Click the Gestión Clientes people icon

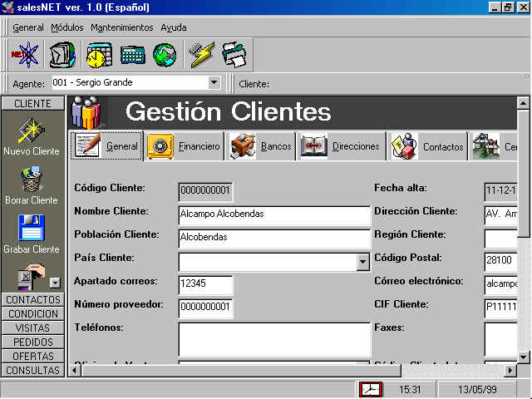point(86,112)
